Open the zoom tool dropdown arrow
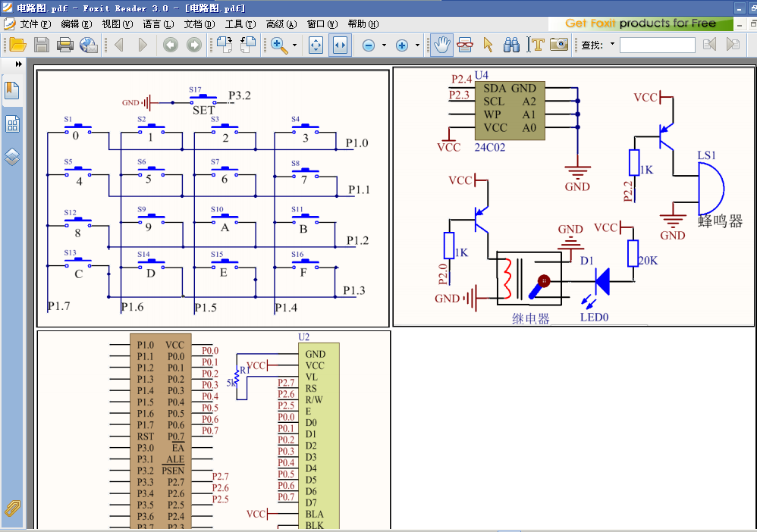757x532 pixels. tap(294, 45)
